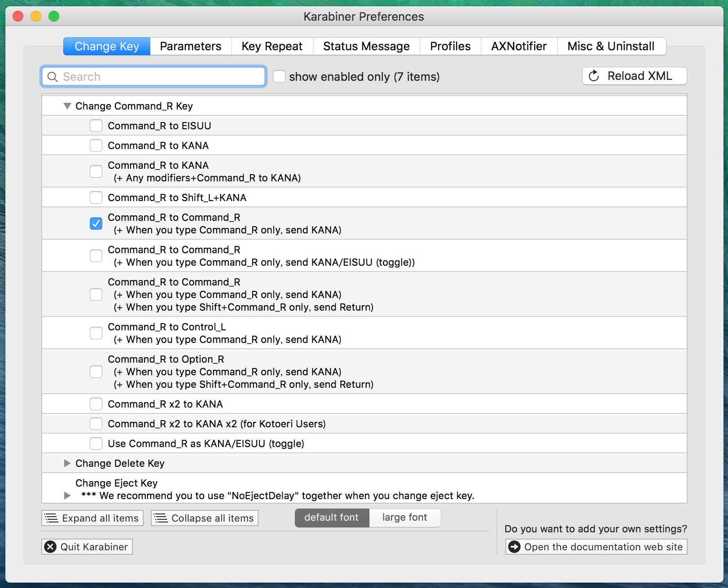Check Use Command_R as KANA/EISUU toggle
The image size is (728, 588).
click(x=96, y=443)
